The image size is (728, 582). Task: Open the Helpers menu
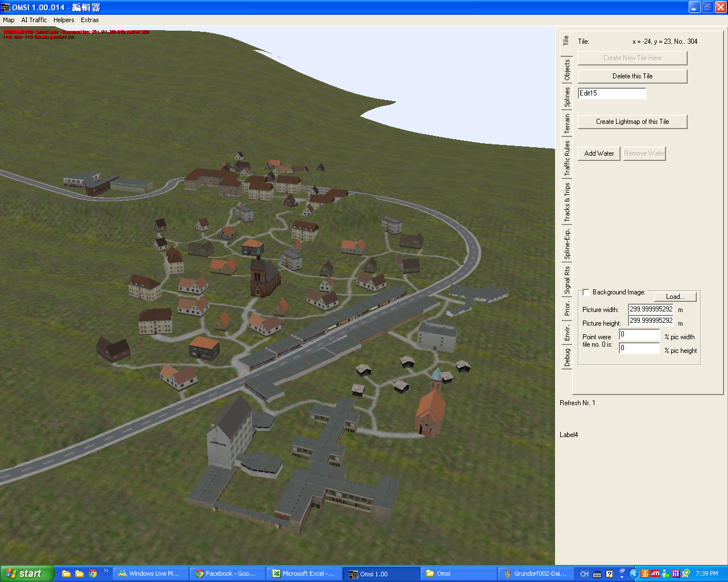point(64,20)
